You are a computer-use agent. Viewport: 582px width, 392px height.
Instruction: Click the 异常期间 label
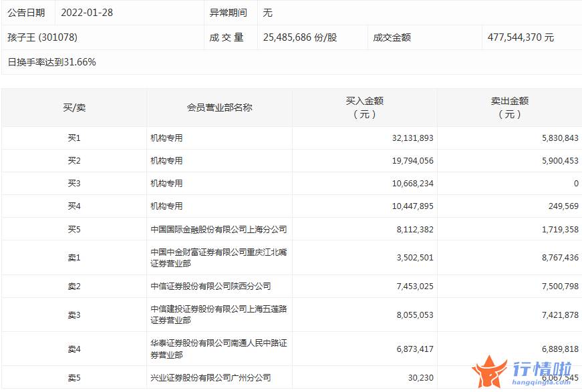pyautogui.click(x=228, y=13)
